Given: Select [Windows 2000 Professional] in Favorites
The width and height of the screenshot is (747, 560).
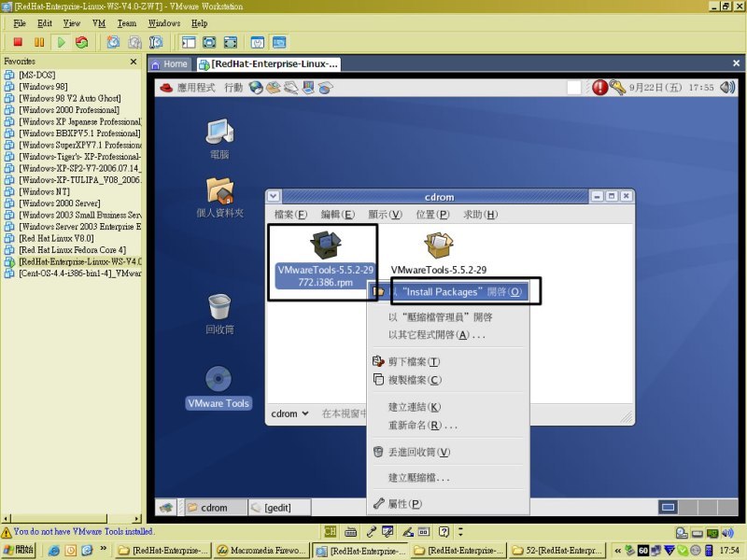Looking at the screenshot, I should click(x=69, y=110).
